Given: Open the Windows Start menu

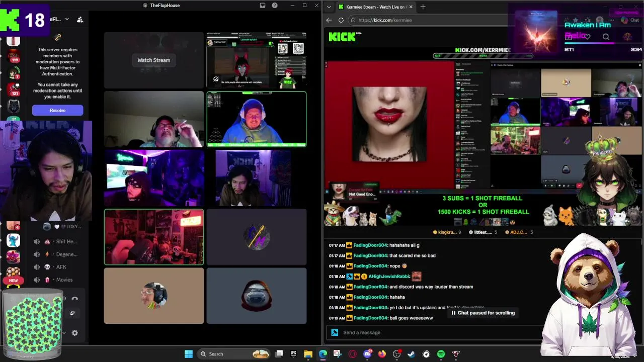Looking at the screenshot, I should (189, 354).
